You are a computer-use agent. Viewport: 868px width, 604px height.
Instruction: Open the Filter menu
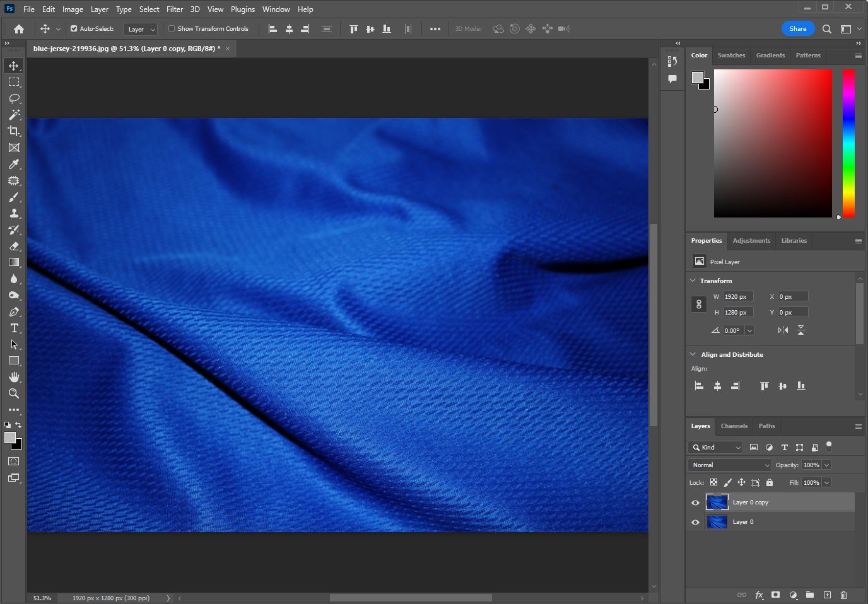point(175,9)
